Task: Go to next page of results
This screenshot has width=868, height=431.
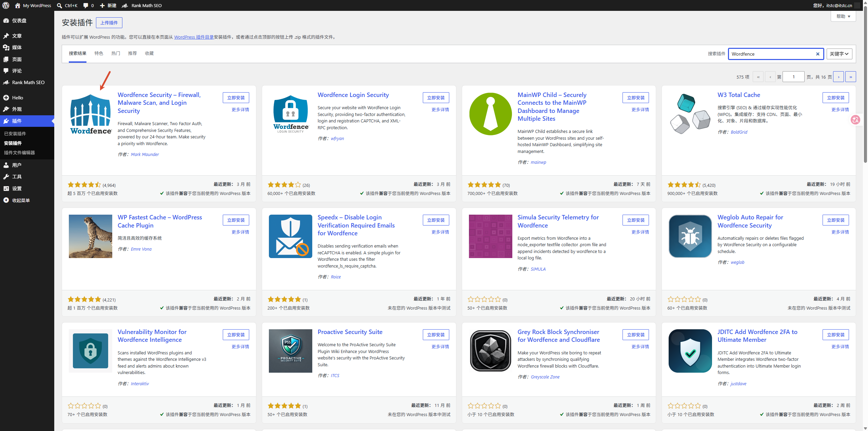Action: click(x=839, y=77)
